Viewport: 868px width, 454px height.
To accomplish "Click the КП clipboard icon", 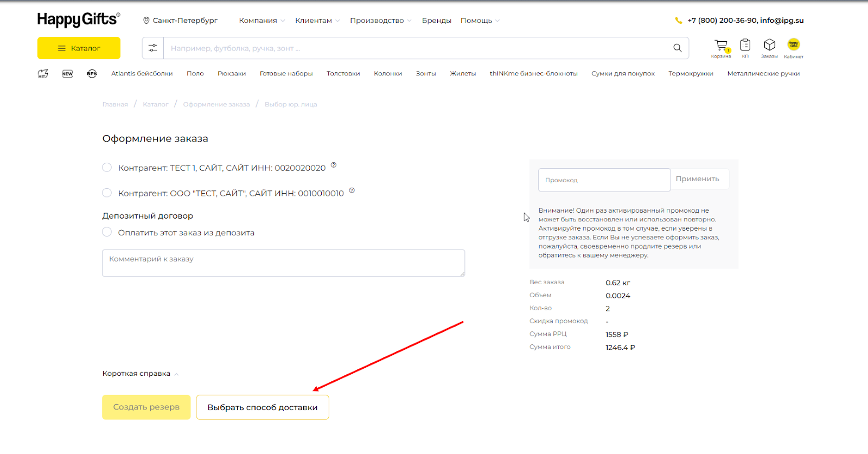I will tap(745, 46).
